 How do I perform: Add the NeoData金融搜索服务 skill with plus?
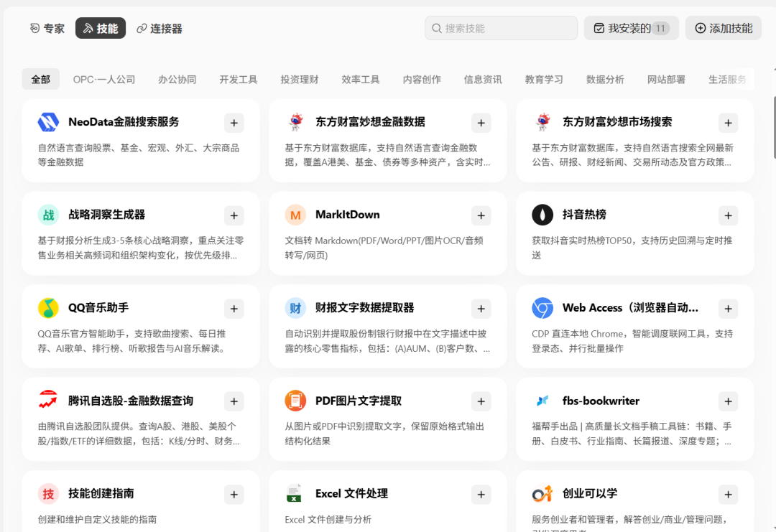pos(234,123)
